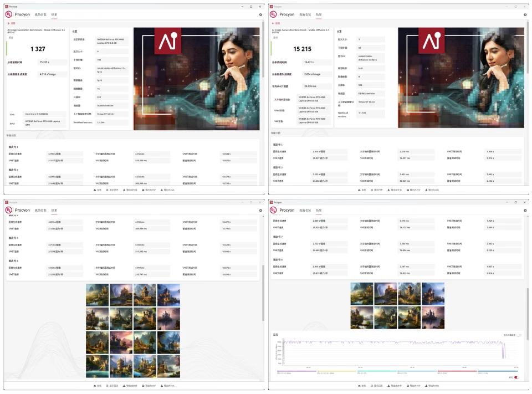Open purple-sky castle thumbnail in the monitoring chart window

point(386,294)
